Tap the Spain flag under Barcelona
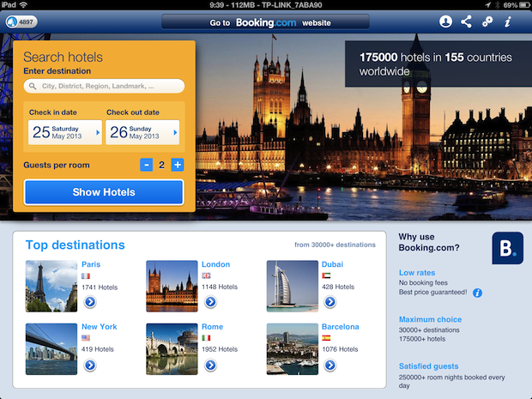 tap(326, 338)
